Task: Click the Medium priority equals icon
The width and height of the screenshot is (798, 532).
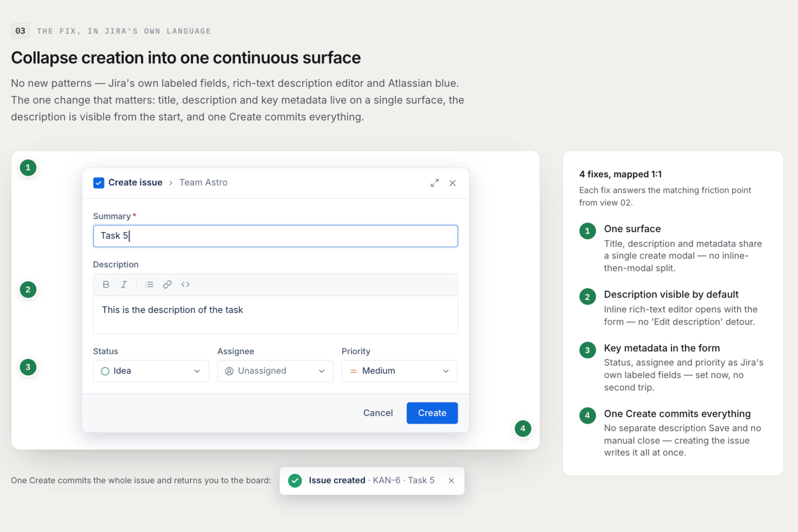Action: click(353, 371)
